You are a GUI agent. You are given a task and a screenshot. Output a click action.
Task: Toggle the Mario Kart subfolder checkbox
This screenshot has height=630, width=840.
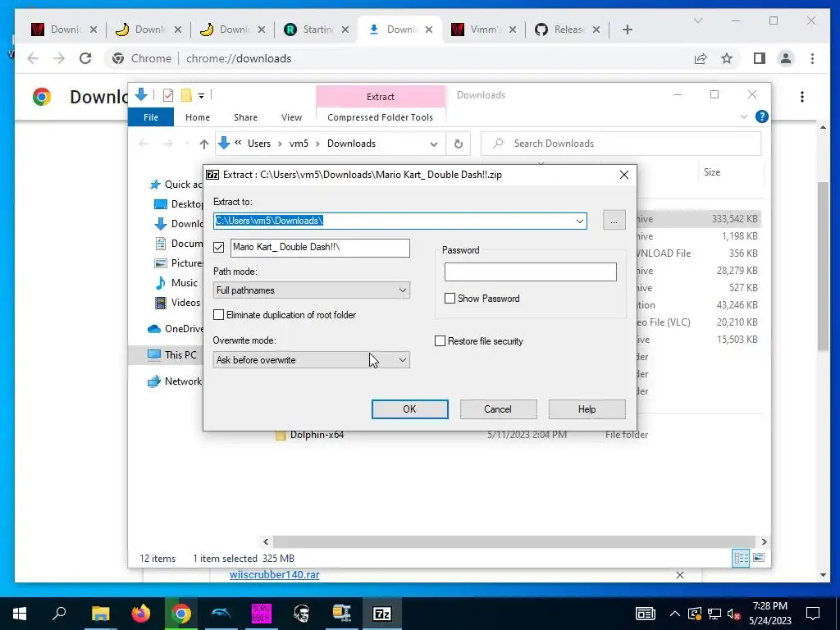click(x=218, y=247)
